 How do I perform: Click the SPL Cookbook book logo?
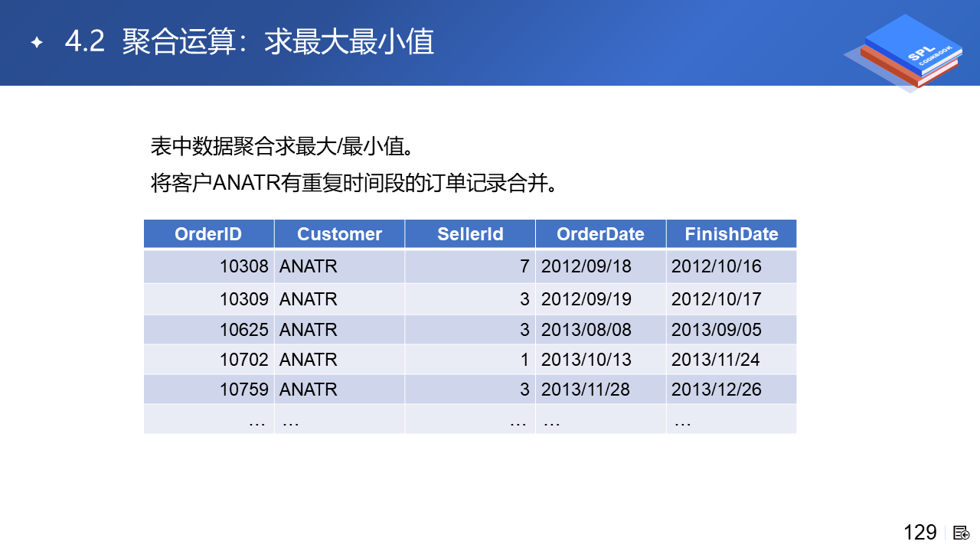click(903, 52)
